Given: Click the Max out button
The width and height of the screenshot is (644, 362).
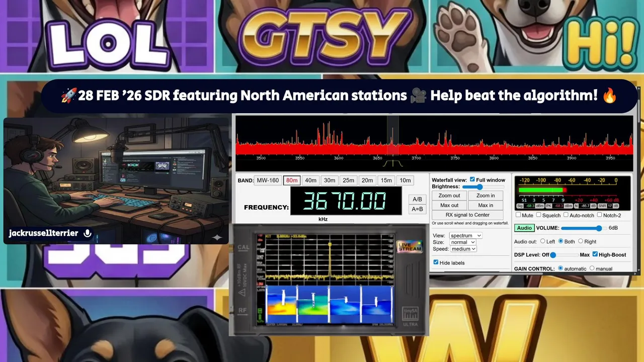Looking at the screenshot, I should coord(449,205).
